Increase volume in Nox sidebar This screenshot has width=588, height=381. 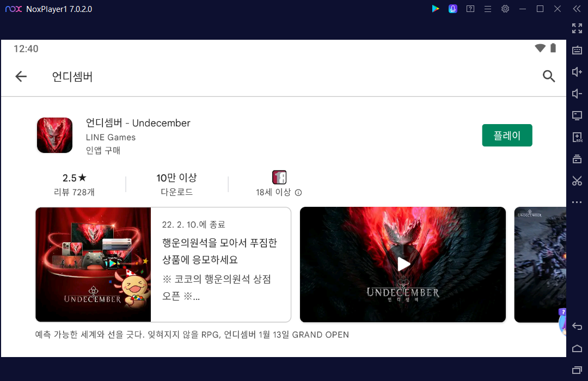coord(577,72)
